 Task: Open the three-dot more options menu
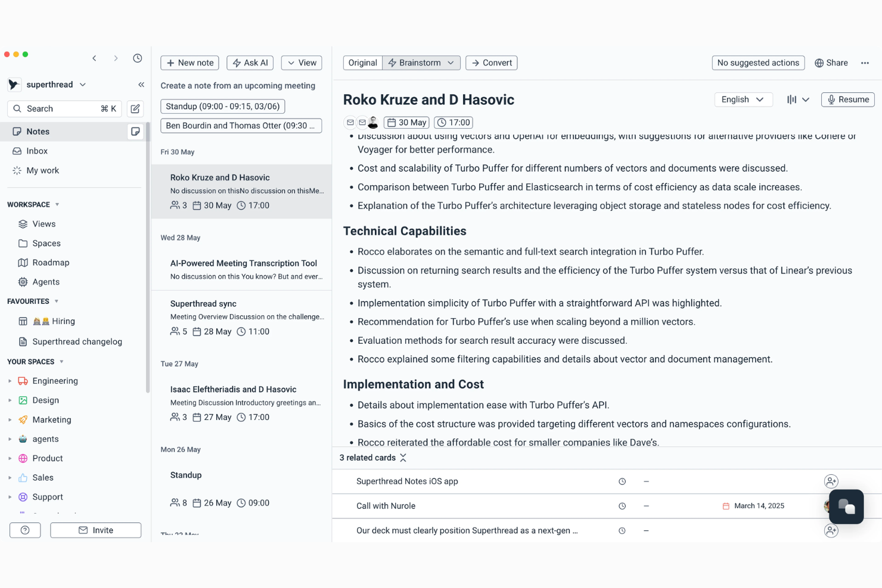click(x=865, y=63)
